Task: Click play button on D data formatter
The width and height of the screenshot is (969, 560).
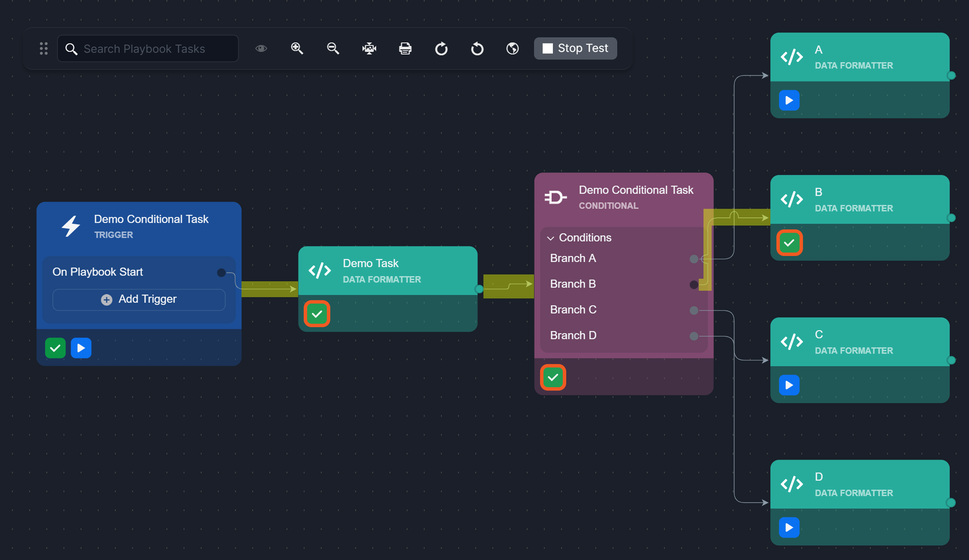Action: [789, 527]
